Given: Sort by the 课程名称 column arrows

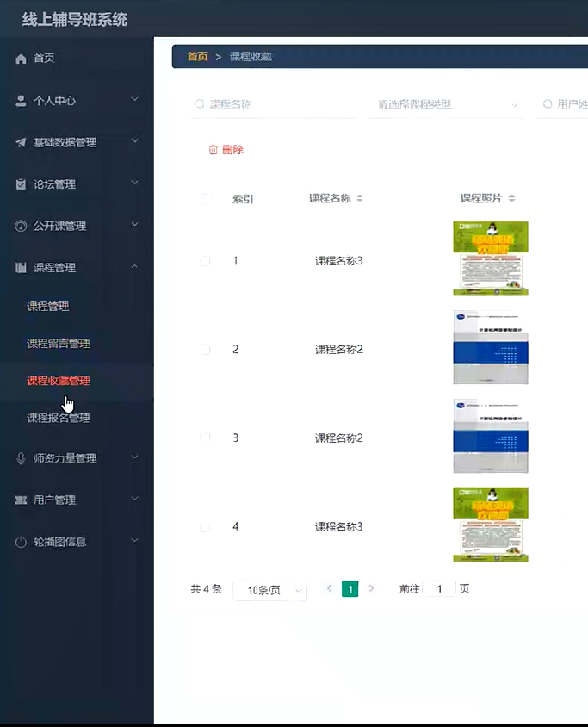Looking at the screenshot, I should tap(360, 198).
